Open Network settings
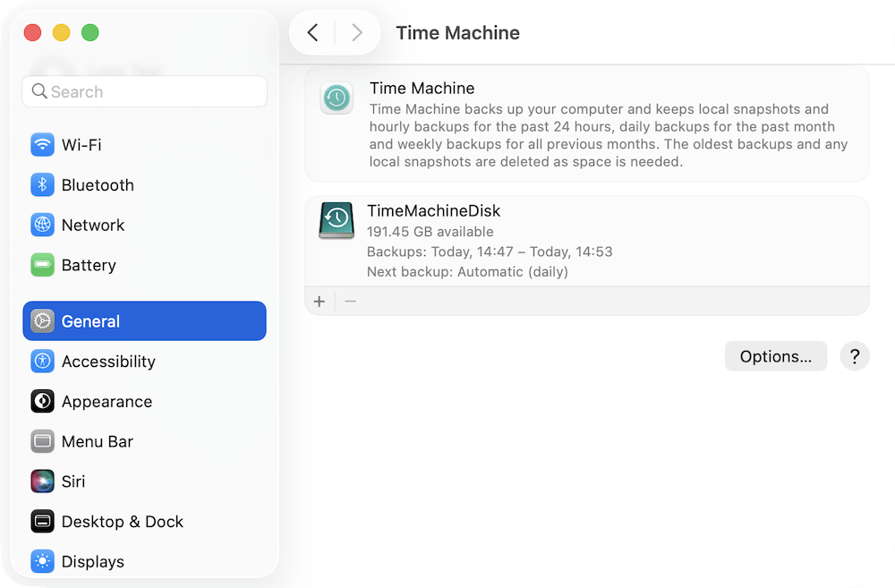895x588 pixels. 42,225
